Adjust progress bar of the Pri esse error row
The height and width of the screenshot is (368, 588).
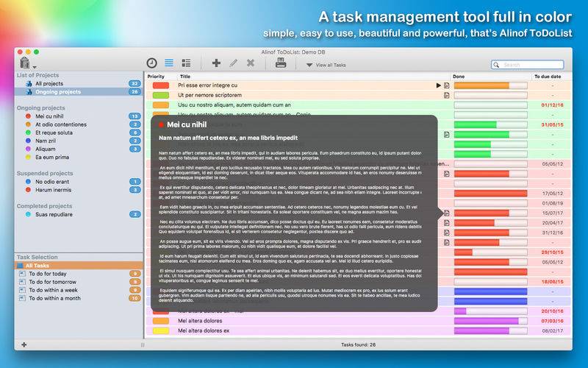point(490,85)
